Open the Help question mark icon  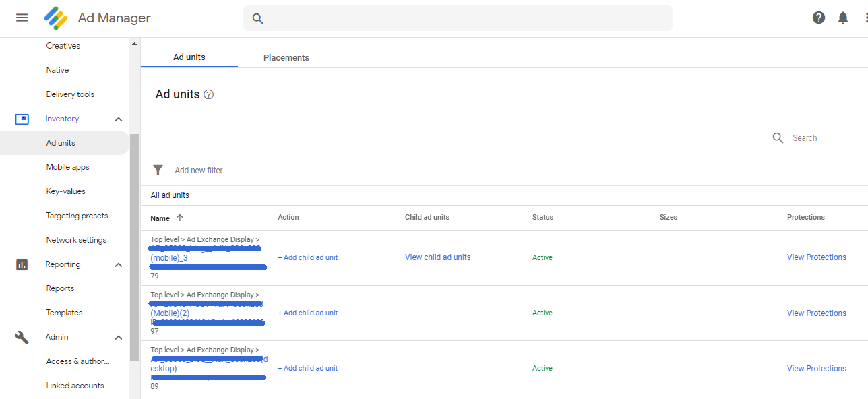pos(818,18)
